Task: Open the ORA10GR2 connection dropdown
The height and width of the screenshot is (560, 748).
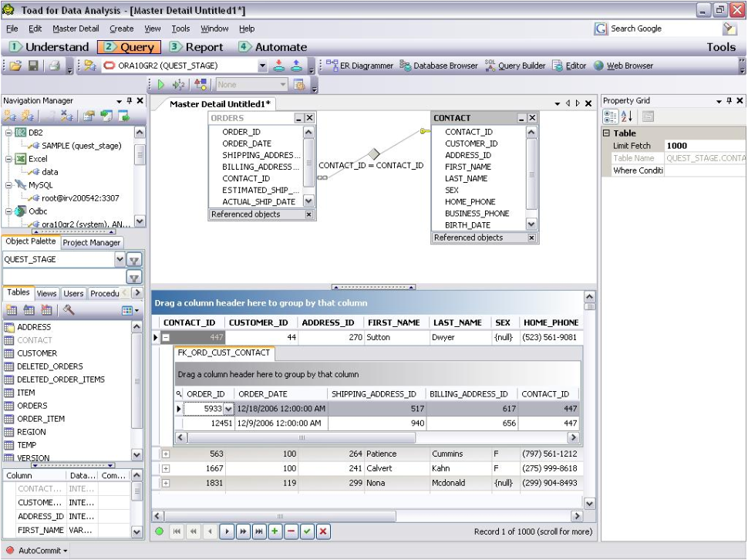Action: pos(262,66)
